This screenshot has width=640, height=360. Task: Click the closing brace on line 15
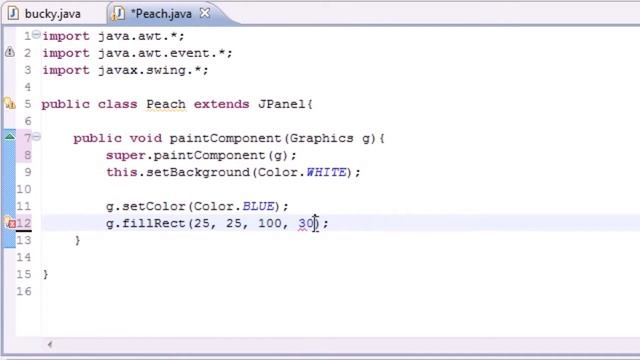[x=46, y=274]
